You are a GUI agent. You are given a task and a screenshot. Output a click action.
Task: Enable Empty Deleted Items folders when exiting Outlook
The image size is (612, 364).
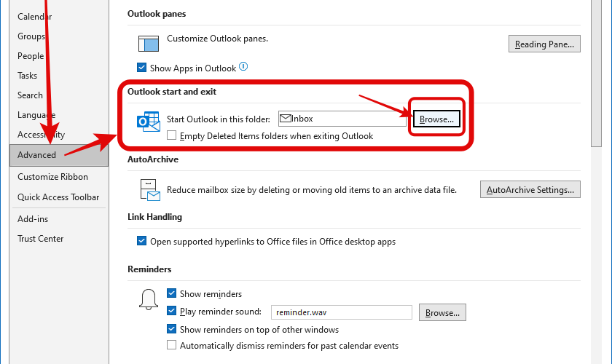click(171, 135)
